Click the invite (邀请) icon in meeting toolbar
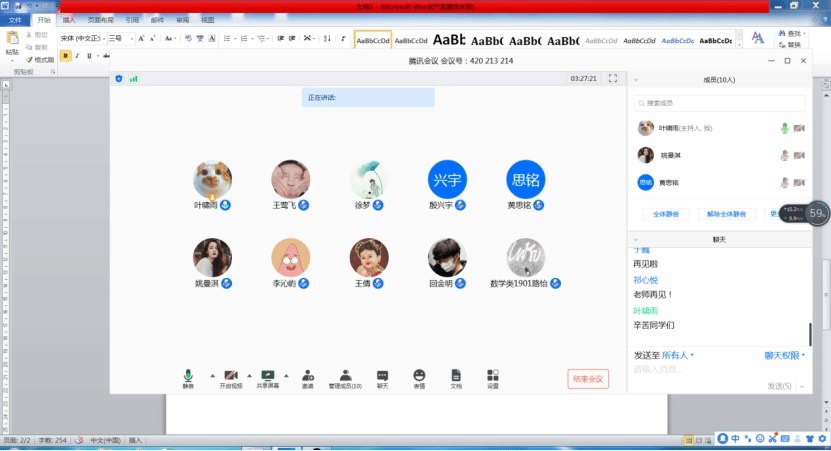This screenshot has width=831, height=451. [307, 375]
